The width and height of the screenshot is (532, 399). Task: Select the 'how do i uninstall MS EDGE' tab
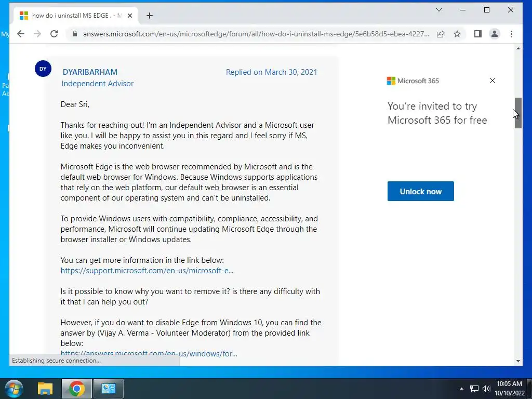[x=76, y=16]
